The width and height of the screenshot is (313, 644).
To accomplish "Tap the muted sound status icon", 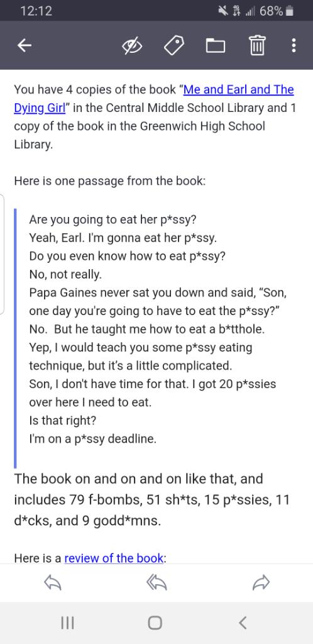I will pyautogui.click(x=225, y=11).
